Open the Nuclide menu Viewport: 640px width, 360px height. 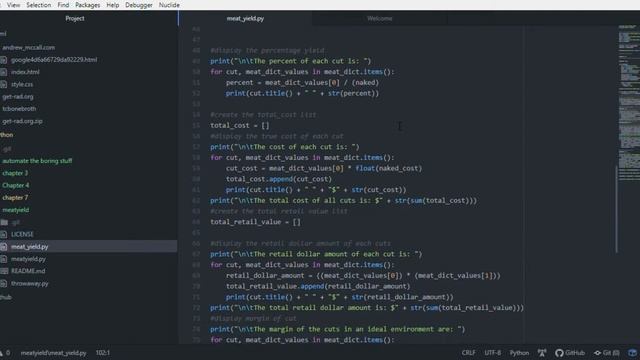169,5
